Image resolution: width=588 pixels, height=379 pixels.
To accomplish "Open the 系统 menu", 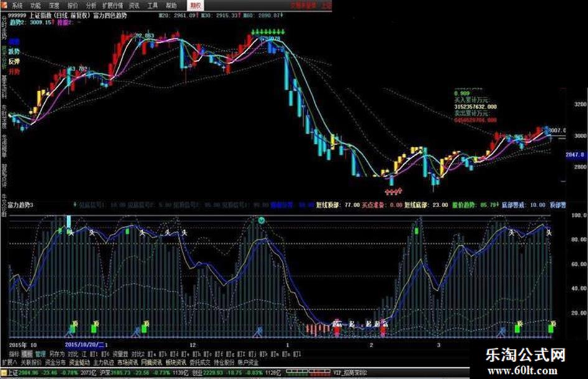I will coord(17,6).
